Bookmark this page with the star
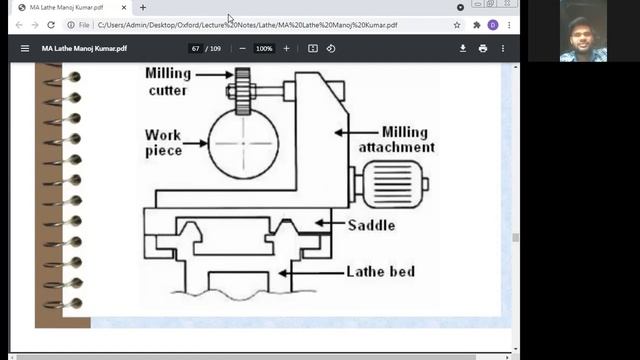The height and width of the screenshot is (360, 640). [x=457, y=25]
